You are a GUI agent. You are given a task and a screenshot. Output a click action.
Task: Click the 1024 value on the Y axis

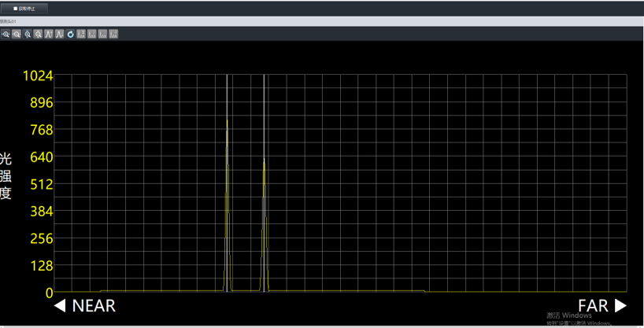click(38, 76)
